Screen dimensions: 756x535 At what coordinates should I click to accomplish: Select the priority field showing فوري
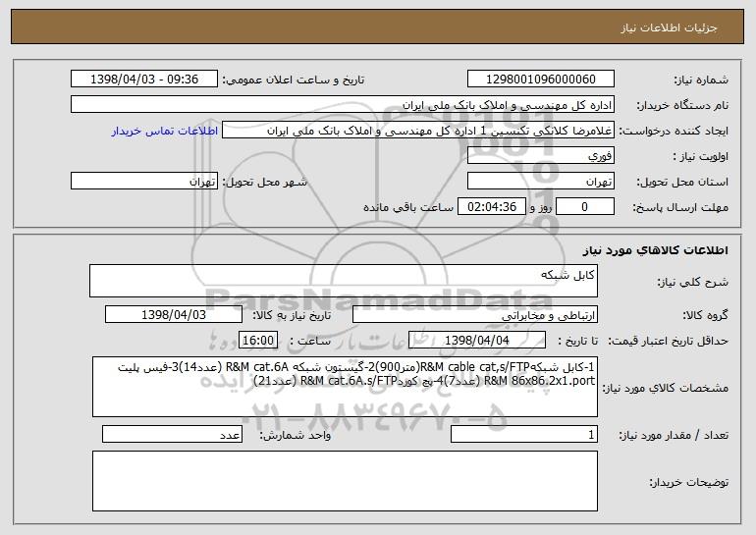[540, 156]
